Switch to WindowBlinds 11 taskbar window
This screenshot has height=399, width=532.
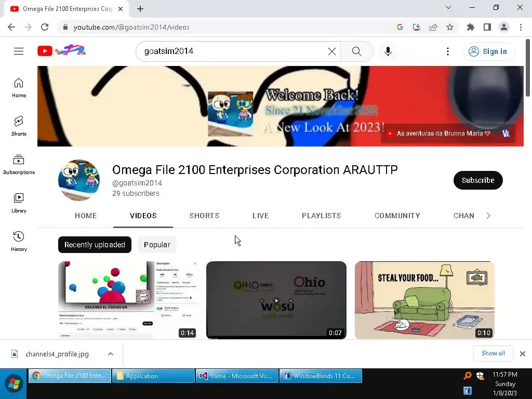pos(321,376)
